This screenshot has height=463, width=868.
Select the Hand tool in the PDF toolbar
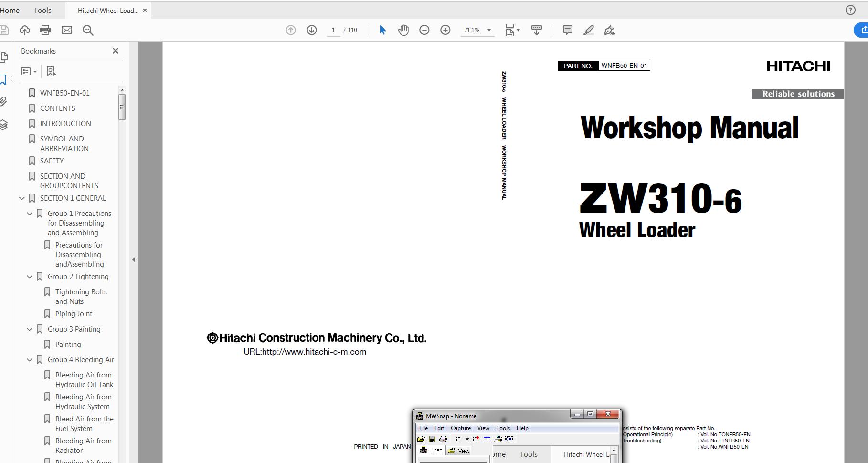tap(403, 30)
